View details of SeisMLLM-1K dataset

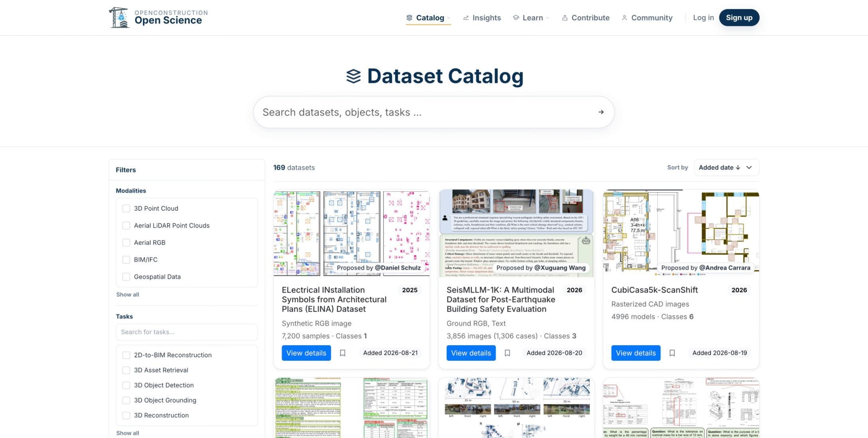click(x=471, y=353)
